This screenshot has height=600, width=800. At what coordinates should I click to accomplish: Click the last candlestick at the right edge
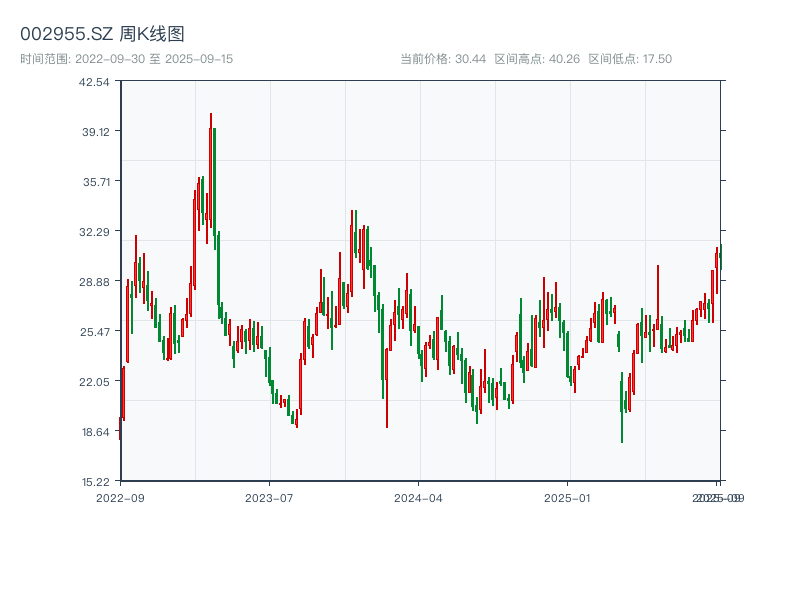click(719, 257)
